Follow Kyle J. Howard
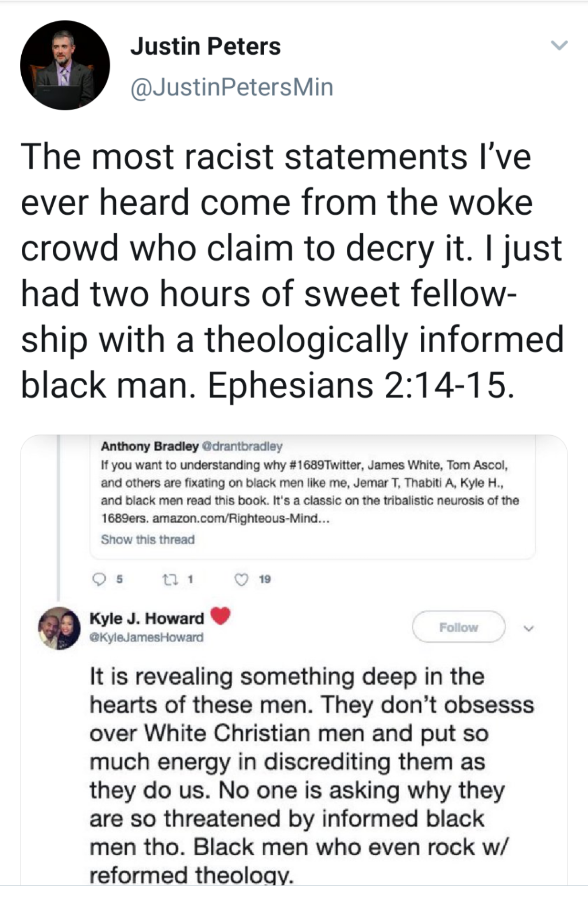This screenshot has height=908, width=588. (x=459, y=627)
